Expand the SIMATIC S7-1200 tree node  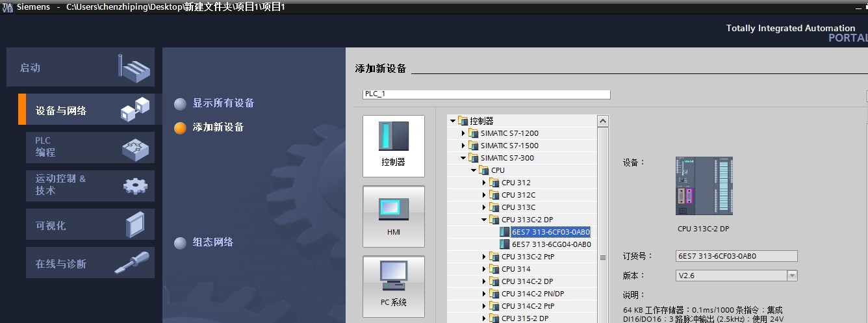pyautogui.click(x=464, y=133)
